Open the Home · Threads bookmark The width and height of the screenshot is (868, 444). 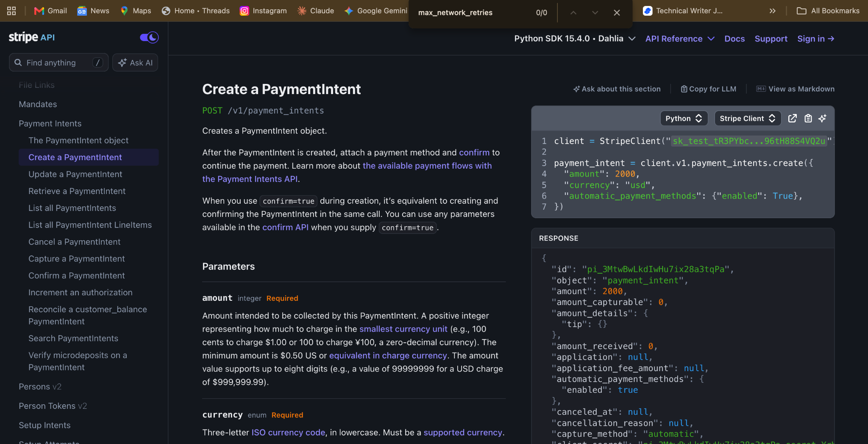(196, 11)
